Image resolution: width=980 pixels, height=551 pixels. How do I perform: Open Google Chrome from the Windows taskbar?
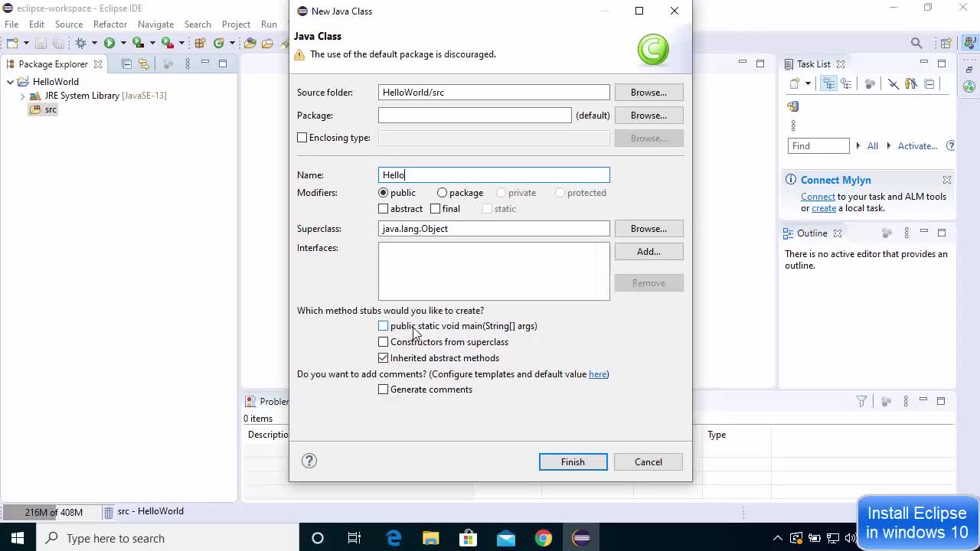pos(543,538)
